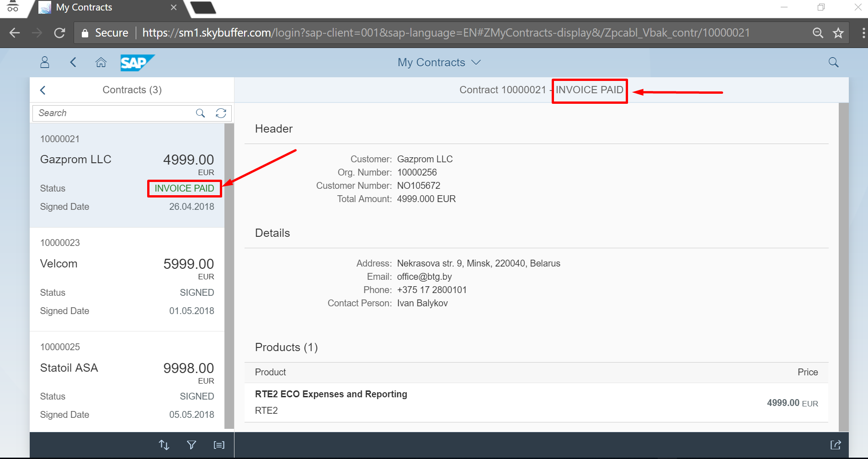Click the contracts list scrollbar
Screen dimensions: 868x459
229,276
